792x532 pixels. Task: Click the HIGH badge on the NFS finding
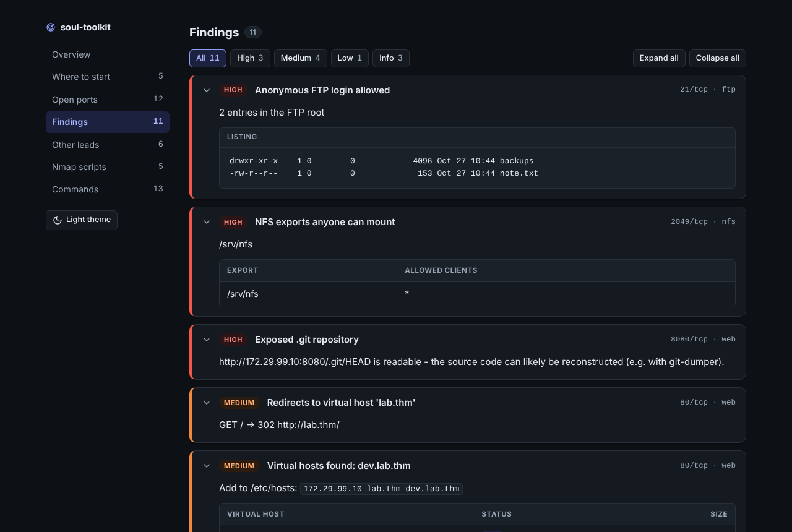click(233, 222)
